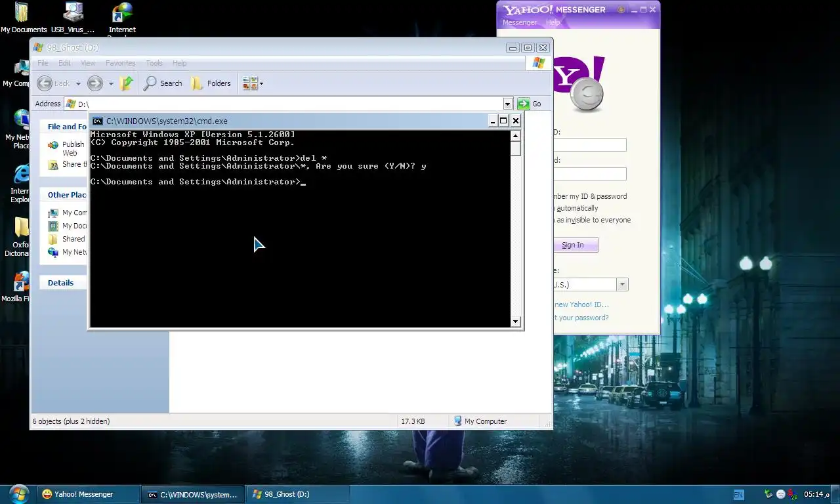Viewport: 840px width, 504px height.
Task: Click the Yahoo! Messenger smiley tray icon
Action: pyautogui.click(x=781, y=494)
